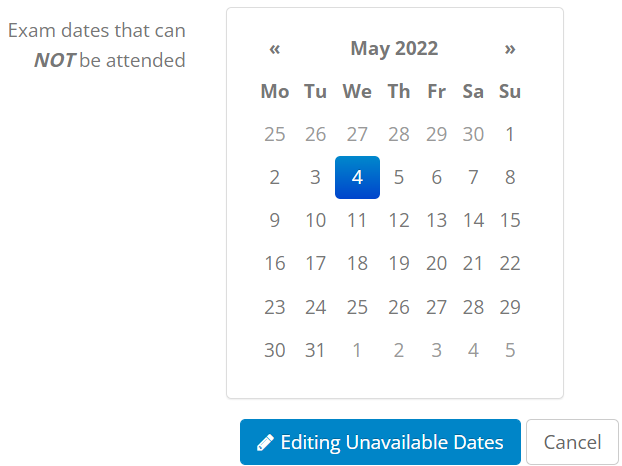622x466 pixels.
Task: Click the Editing Unavailable Dates button
Action: 380,442
